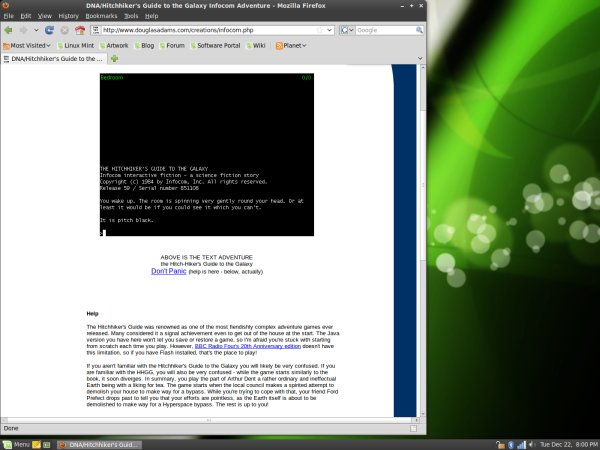
Task: Open the Blog bookmark
Action: (144, 46)
